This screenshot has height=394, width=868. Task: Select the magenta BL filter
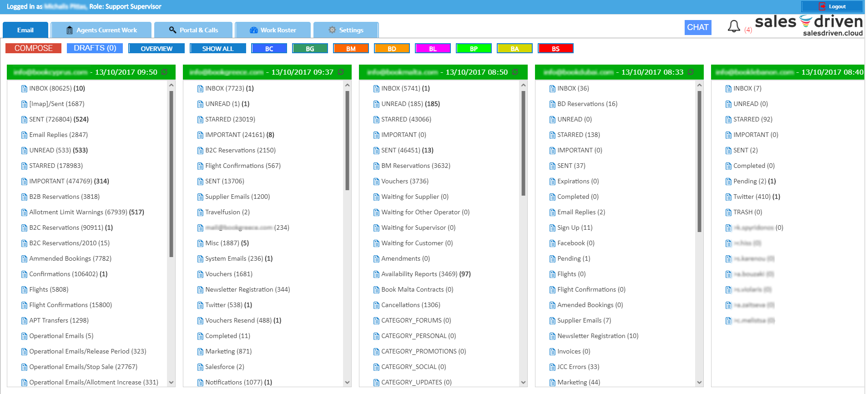(x=433, y=48)
